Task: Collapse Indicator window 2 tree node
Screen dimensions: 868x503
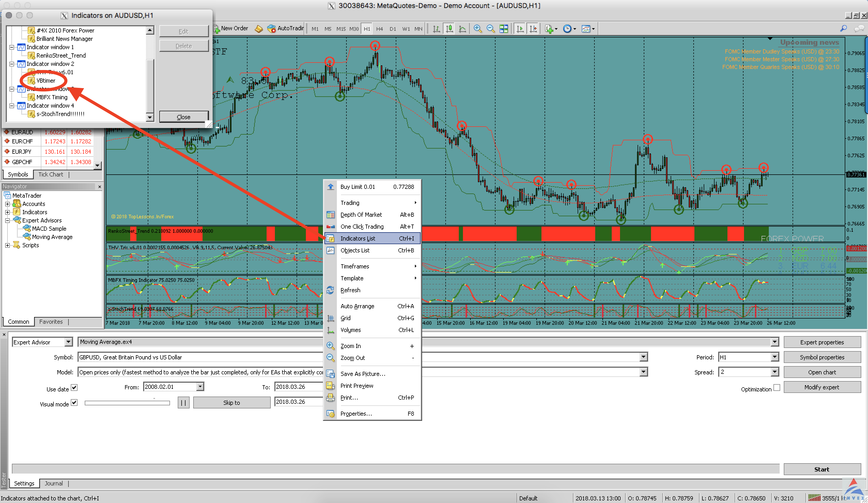Action: [12, 64]
